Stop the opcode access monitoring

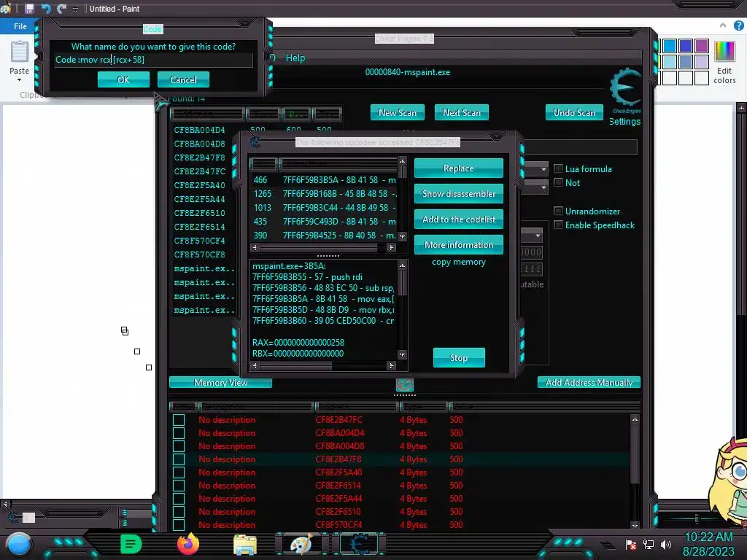click(x=459, y=357)
